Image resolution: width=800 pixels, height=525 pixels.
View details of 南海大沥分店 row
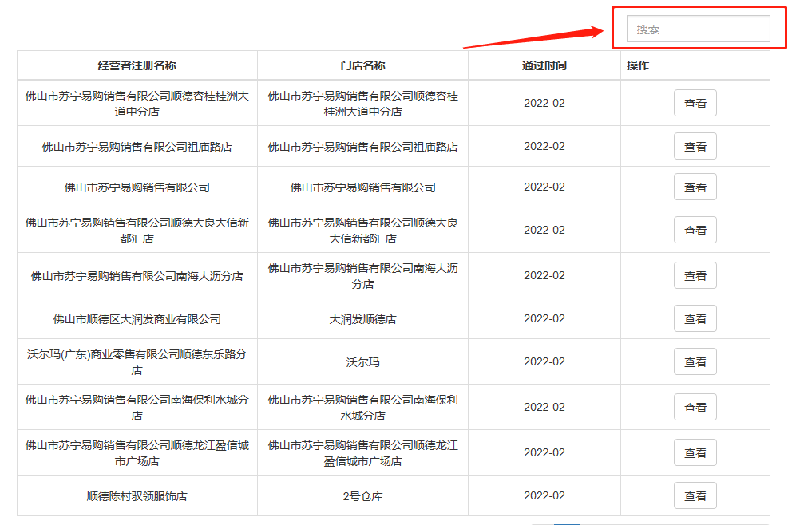click(x=695, y=276)
